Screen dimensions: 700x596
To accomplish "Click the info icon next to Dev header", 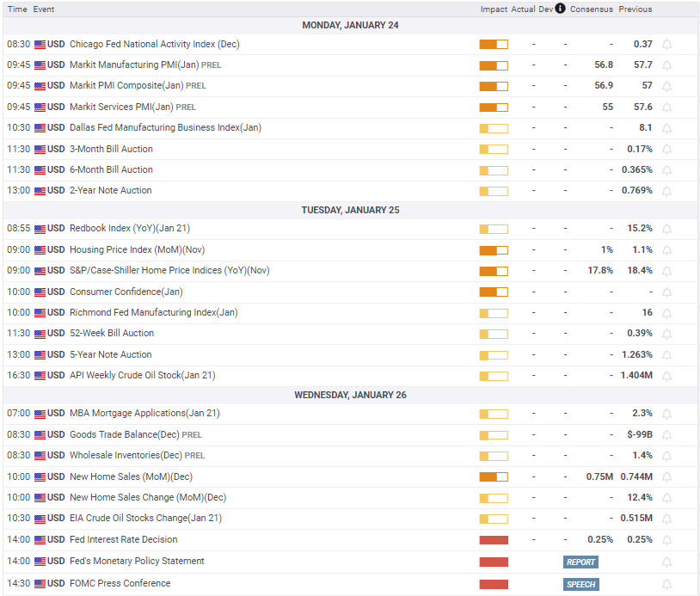I will coord(560,9).
